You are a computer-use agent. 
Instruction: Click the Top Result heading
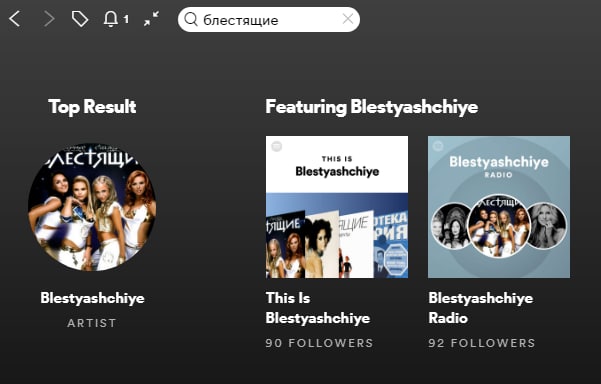(x=92, y=107)
